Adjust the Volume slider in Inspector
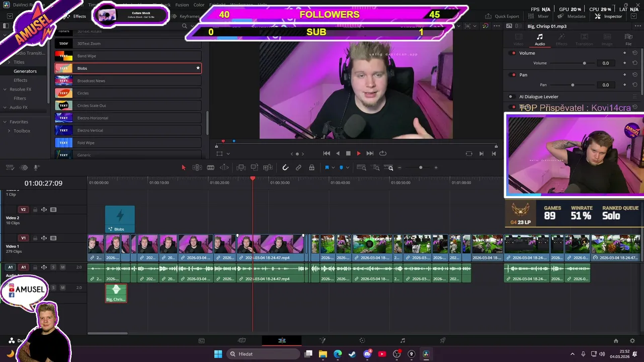The image size is (644, 362). coord(584,63)
